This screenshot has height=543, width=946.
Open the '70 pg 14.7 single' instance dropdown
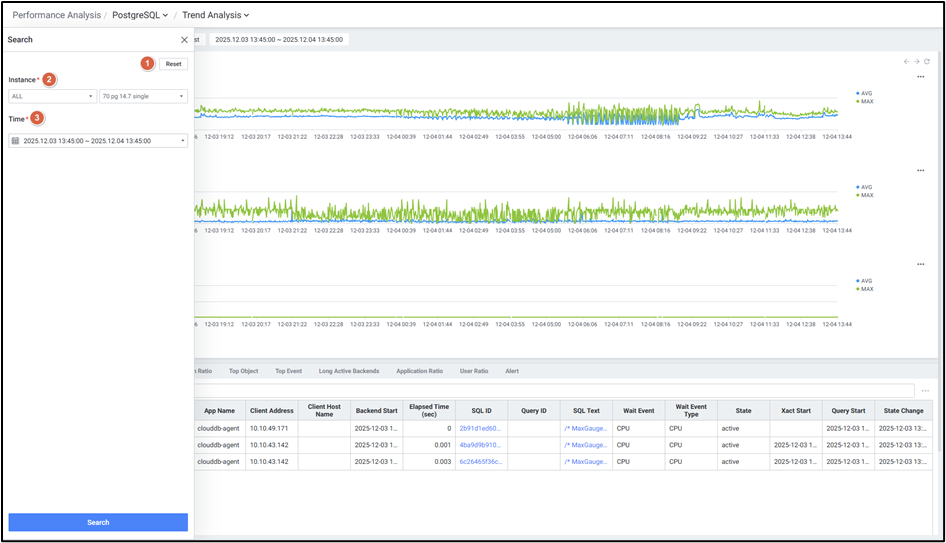143,97
